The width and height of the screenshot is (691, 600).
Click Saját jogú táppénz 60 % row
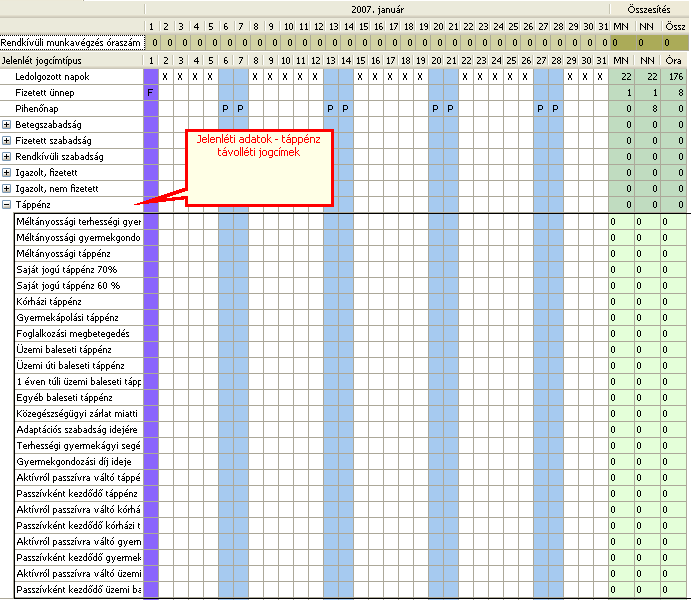[x=79, y=285]
